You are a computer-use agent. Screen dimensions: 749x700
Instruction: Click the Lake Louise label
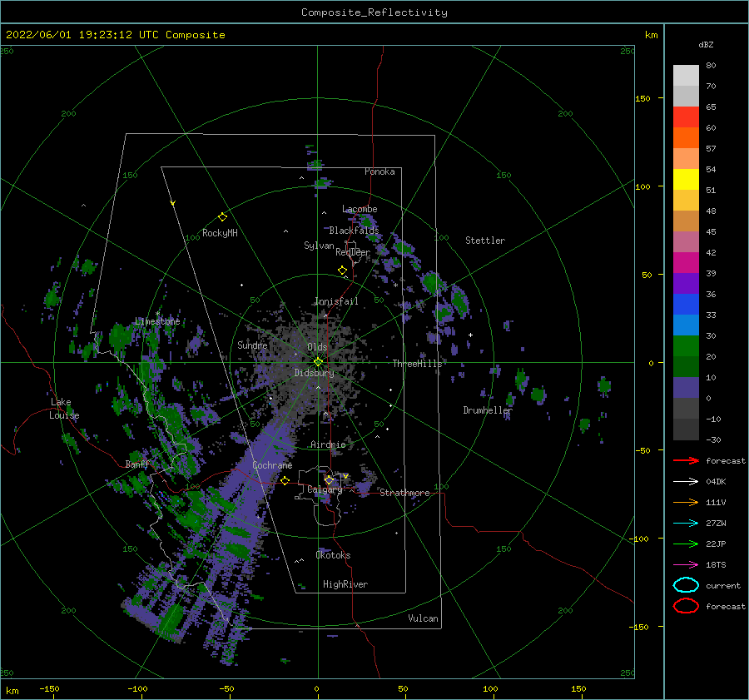pos(64,409)
